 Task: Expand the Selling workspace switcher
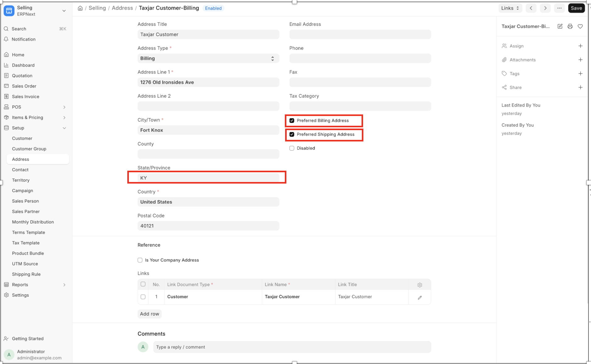64,11
